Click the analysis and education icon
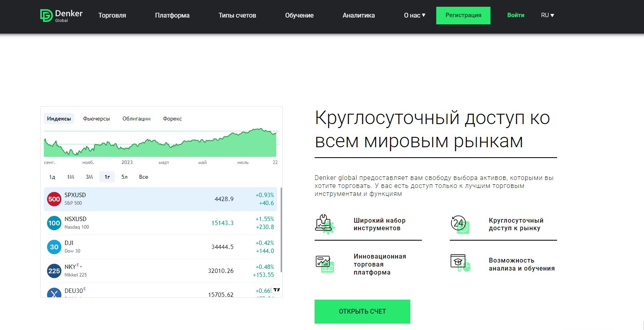This screenshot has width=644, height=330. tap(460, 263)
